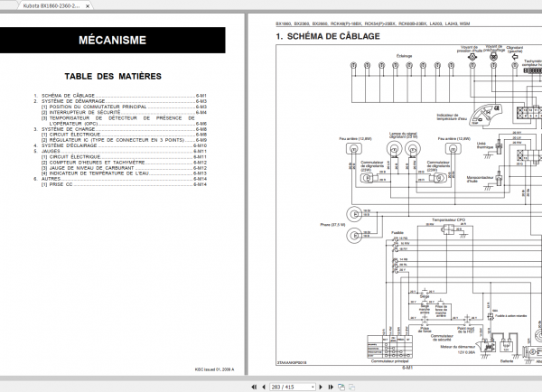This screenshot has height=392, width=542.
Task: Click TOC entry Système d'éclairage
Action: (x=120, y=145)
